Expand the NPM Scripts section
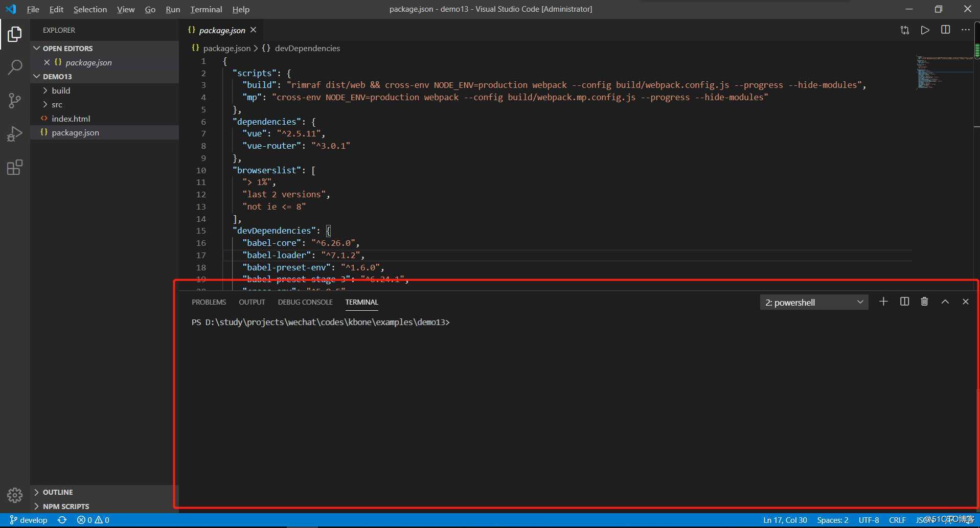The height and width of the screenshot is (528, 980). (105, 506)
